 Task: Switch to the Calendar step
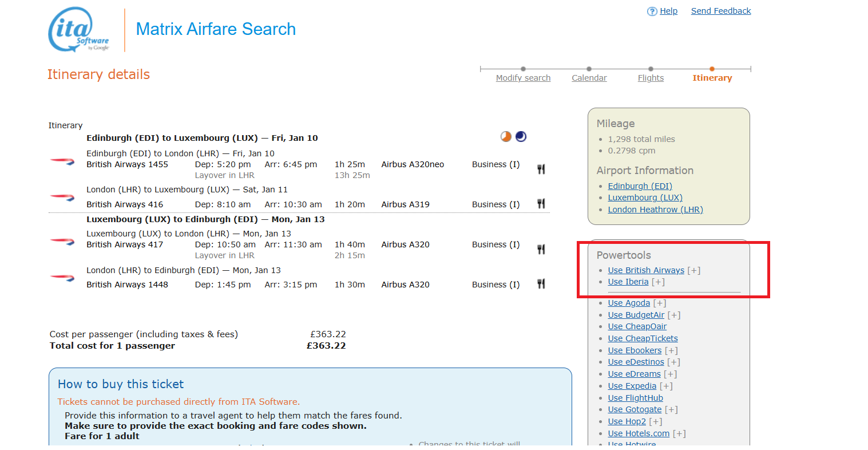click(x=589, y=78)
